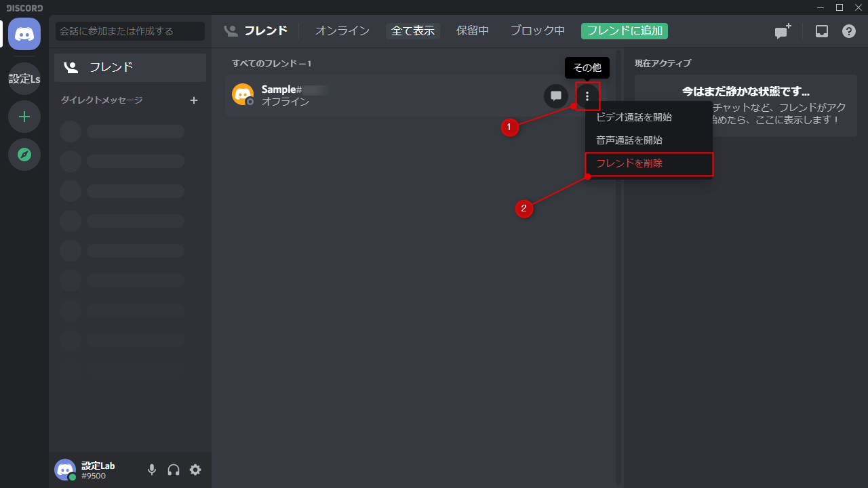Open the Discord home icon

pyautogui.click(x=24, y=34)
